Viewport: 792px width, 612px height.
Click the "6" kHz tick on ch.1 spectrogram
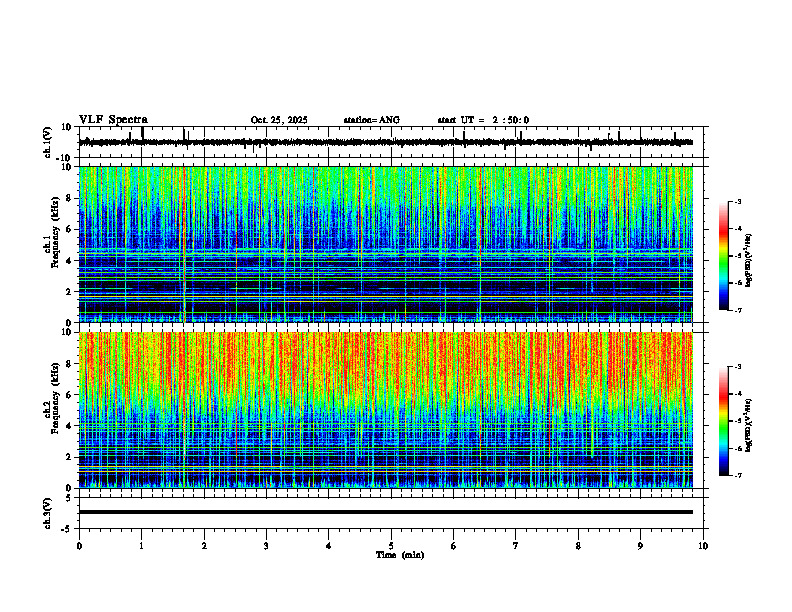point(70,230)
